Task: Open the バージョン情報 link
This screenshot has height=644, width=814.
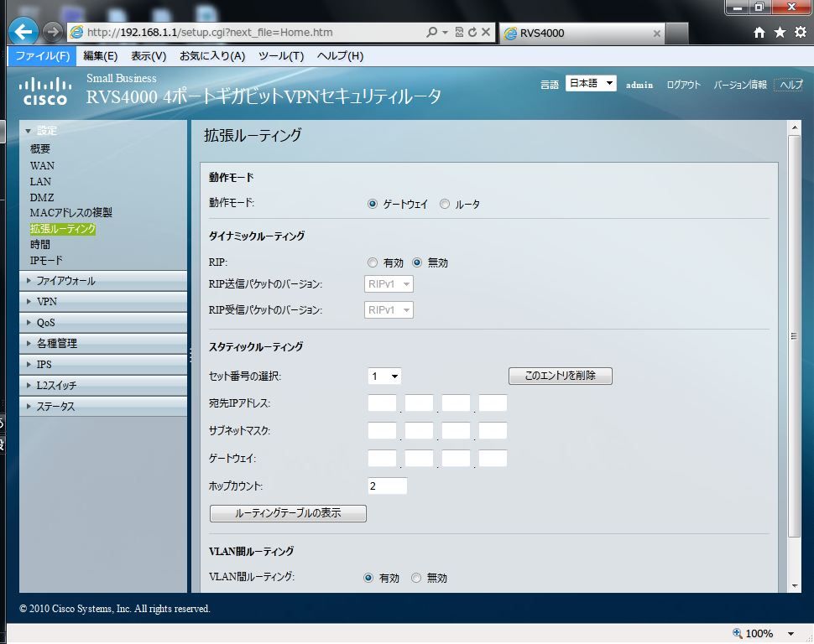Action: pyautogui.click(x=740, y=85)
